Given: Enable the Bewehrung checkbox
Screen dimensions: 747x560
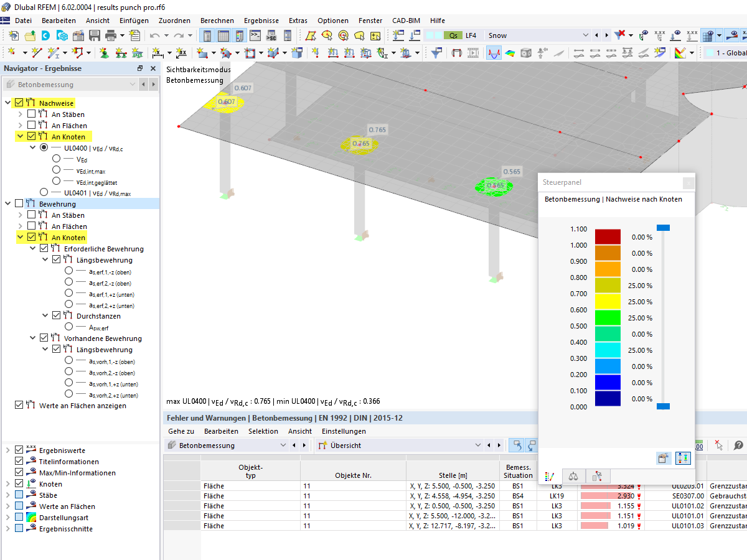Looking at the screenshot, I should 19,203.
